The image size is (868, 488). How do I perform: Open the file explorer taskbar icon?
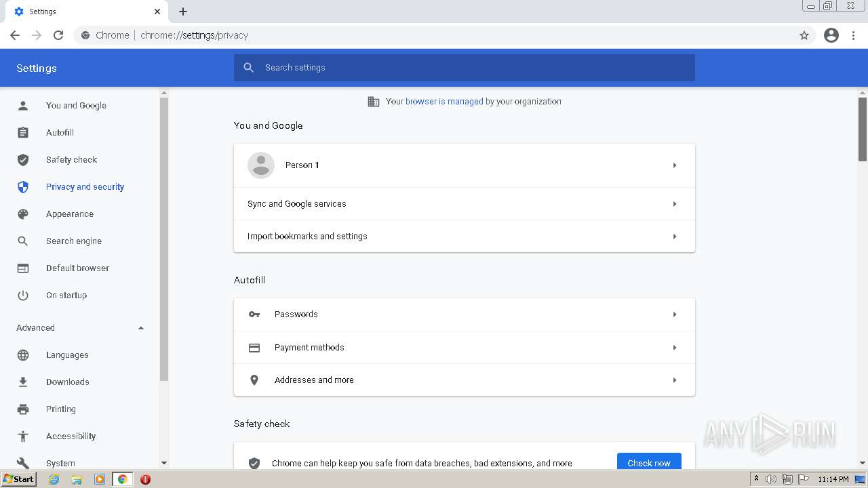[77, 479]
